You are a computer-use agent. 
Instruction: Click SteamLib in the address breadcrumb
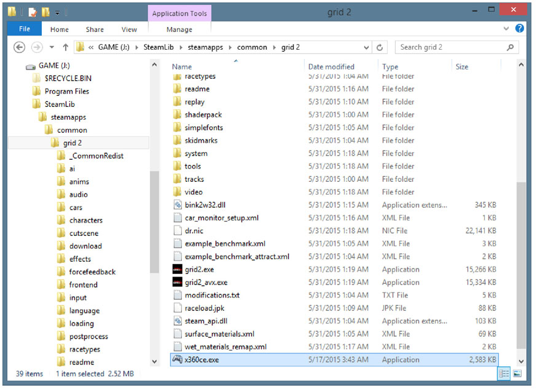[x=167, y=47]
